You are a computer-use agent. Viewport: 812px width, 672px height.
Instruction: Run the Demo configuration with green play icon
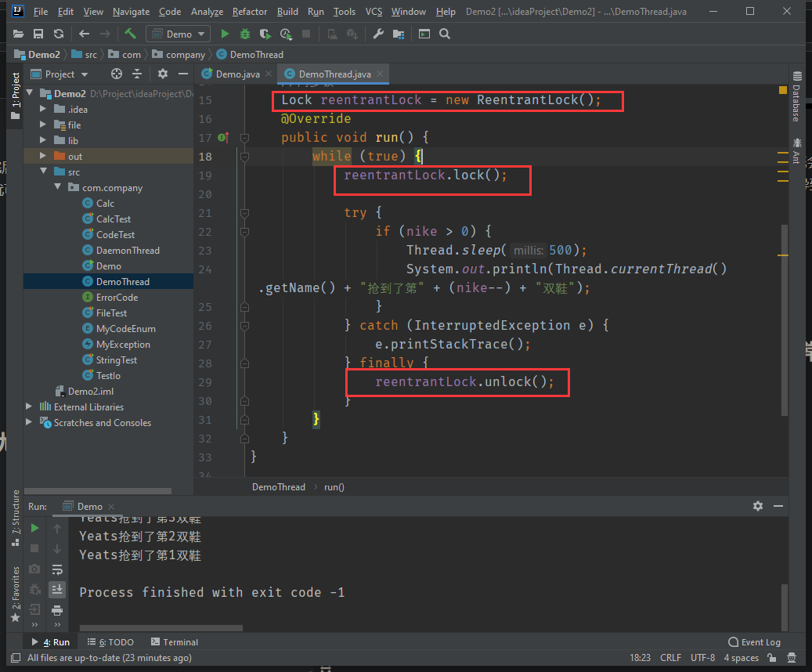pyautogui.click(x=225, y=34)
